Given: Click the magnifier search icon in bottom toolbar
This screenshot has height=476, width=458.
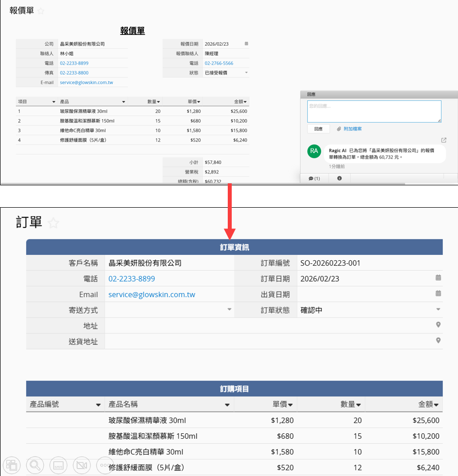Looking at the screenshot, I should point(35,465).
